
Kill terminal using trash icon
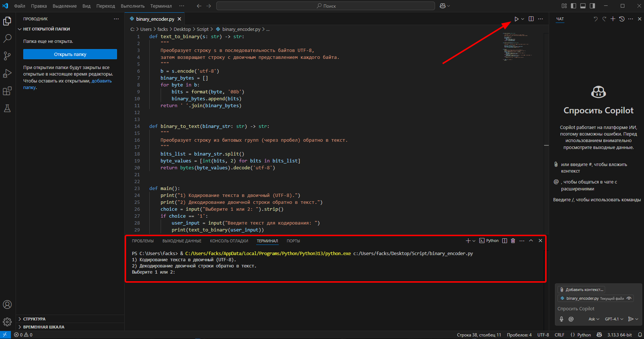coord(513,241)
